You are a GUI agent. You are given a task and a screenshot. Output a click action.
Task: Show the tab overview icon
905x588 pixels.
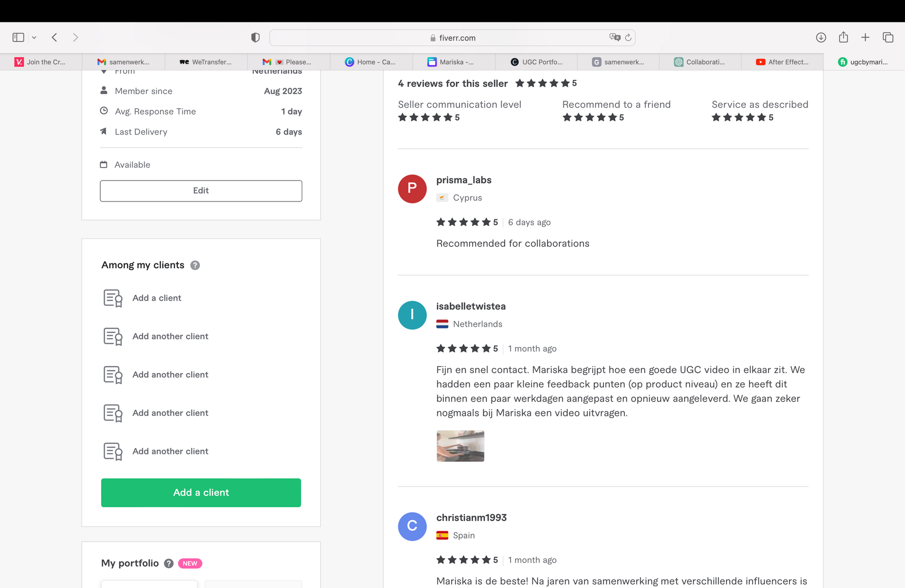click(x=888, y=37)
